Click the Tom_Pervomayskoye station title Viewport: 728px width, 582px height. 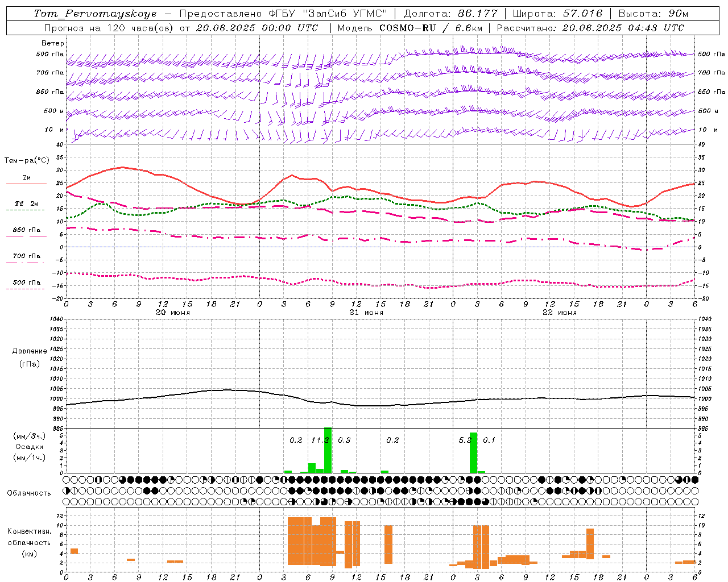[x=95, y=14]
